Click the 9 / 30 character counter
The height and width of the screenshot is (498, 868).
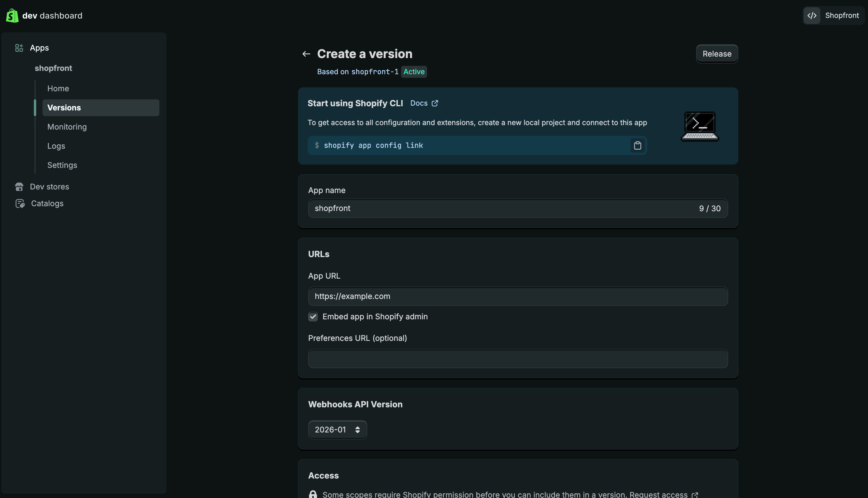click(x=710, y=209)
